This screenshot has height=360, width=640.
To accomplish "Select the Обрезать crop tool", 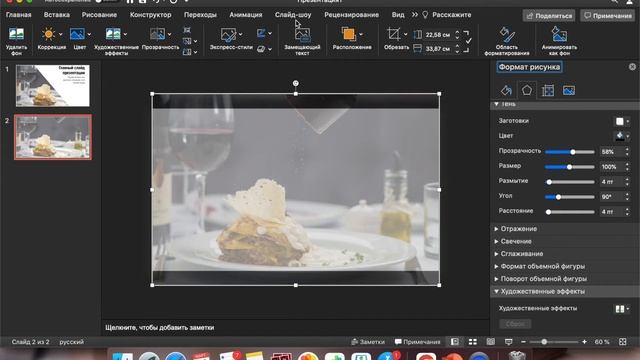I will (393, 34).
